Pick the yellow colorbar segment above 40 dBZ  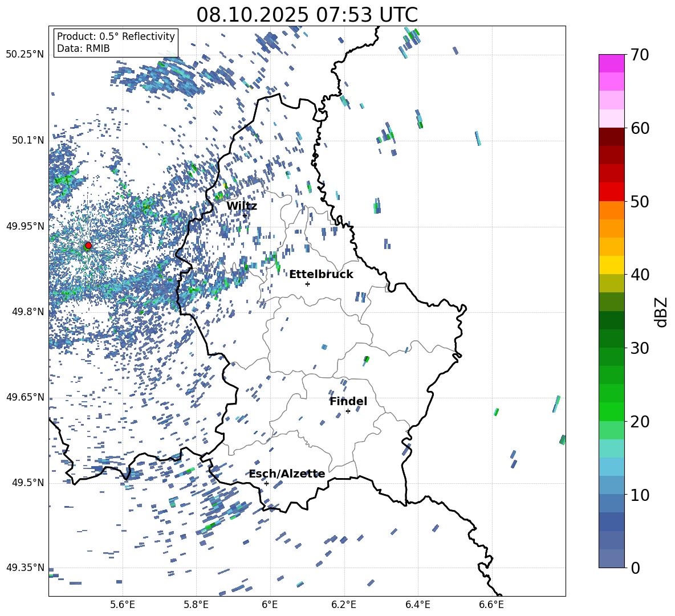pyautogui.click(x=612, y=265)
